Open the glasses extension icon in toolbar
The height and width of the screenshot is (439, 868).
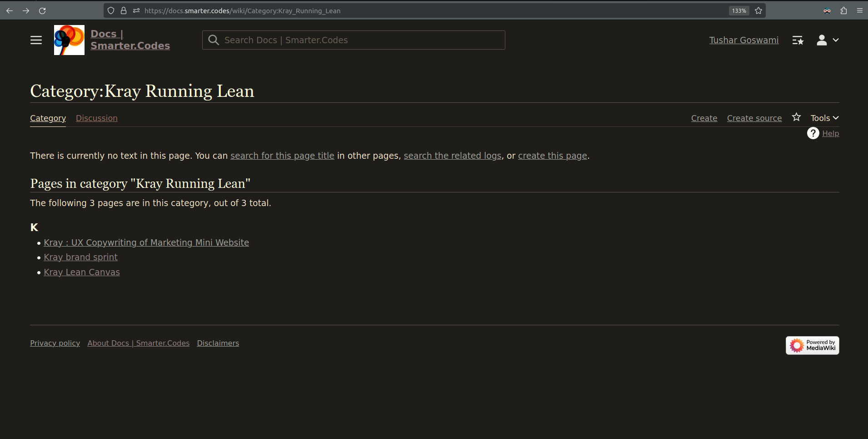(827, 10)
